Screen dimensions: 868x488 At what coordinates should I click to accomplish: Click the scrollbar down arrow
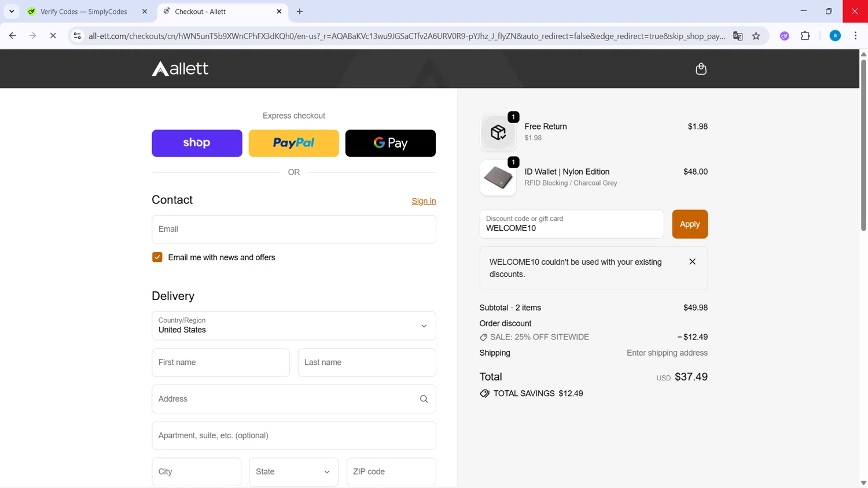pyautogui.click(x=863, y=483)
